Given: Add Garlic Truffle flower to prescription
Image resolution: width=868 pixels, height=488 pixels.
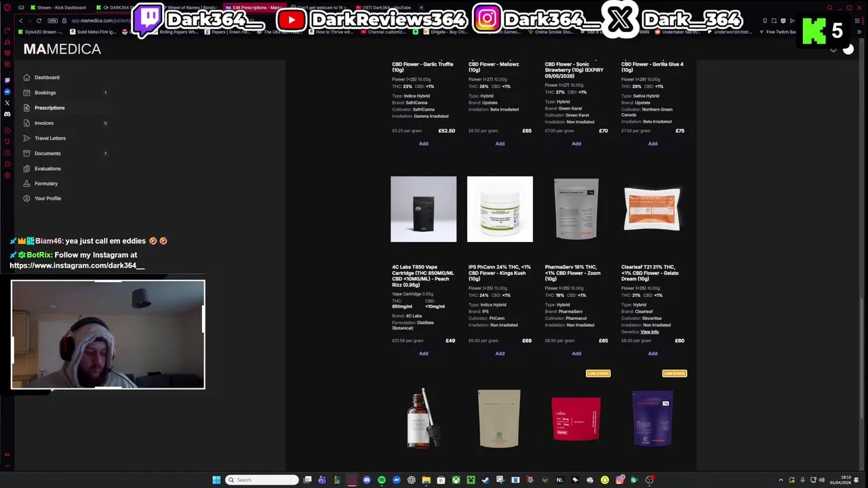Looking at the screenshot, I should [x=423, y=144].
